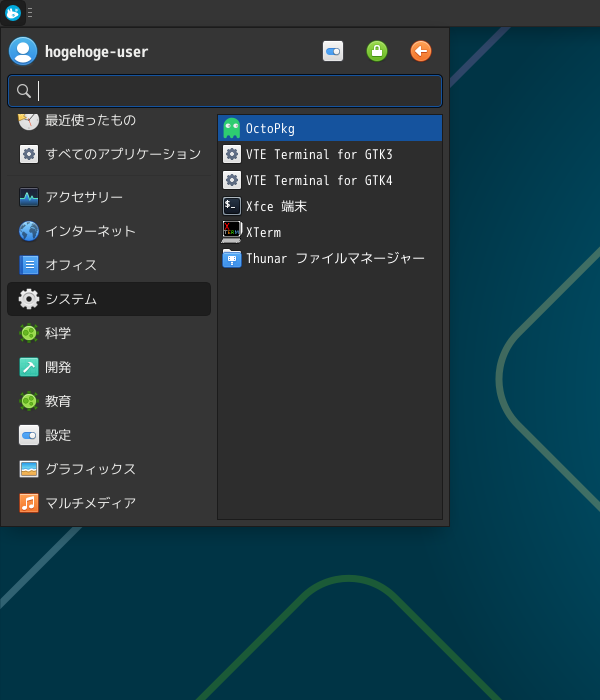Click the hogehoge-user profile avatar
This screenshot has width=600, height=700.
tap(23, 51)
